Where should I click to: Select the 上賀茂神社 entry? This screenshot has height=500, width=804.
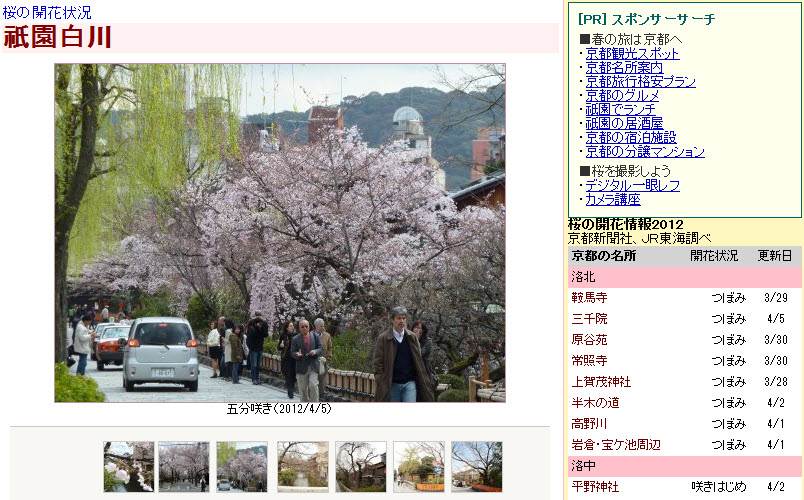pos(601,382)
